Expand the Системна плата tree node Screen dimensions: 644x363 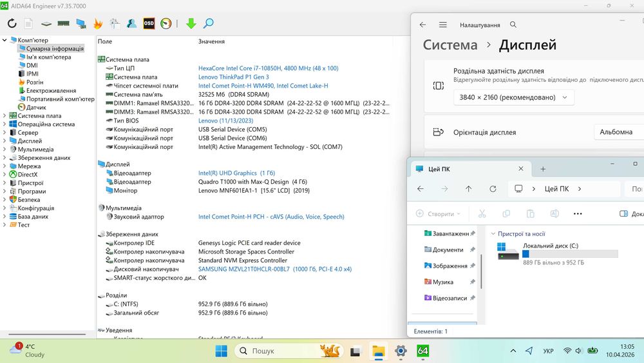[5, 116]
